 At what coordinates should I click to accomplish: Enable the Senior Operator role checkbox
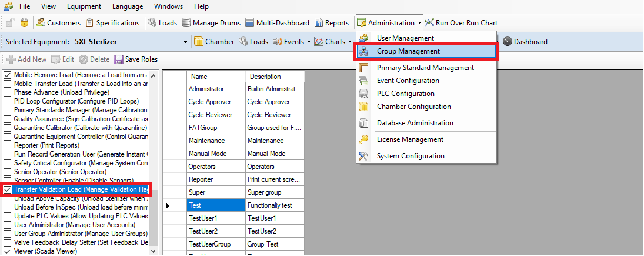tap(8, 172)
